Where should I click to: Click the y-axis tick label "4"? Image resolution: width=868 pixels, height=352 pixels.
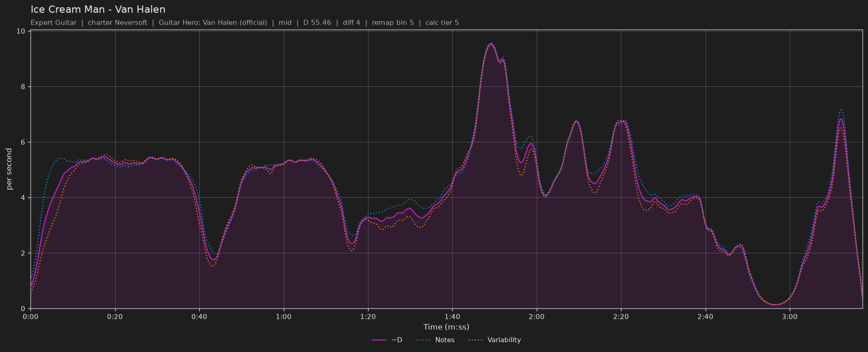(x=23, y=198)
